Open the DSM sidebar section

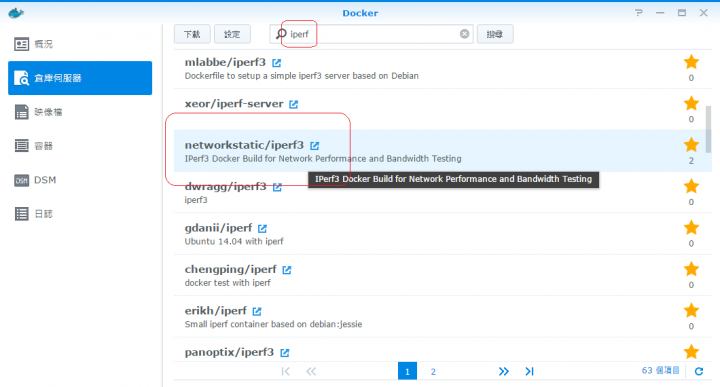pos(80,180)
